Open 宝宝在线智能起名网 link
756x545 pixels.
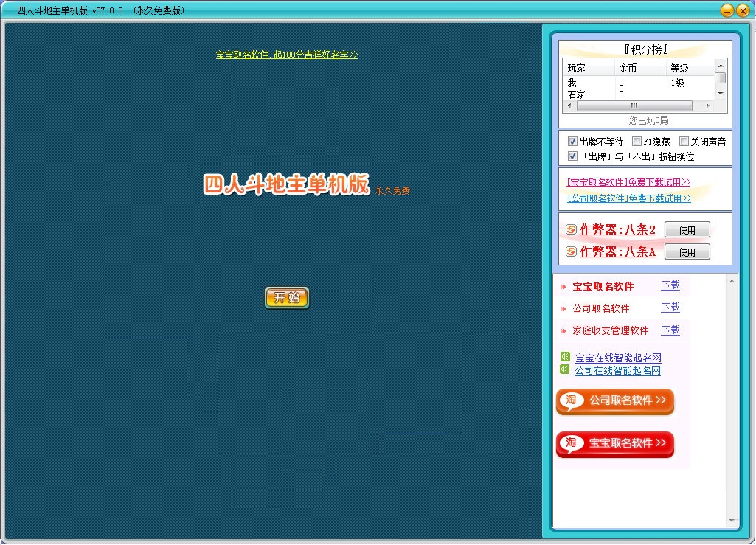[618, 358]
